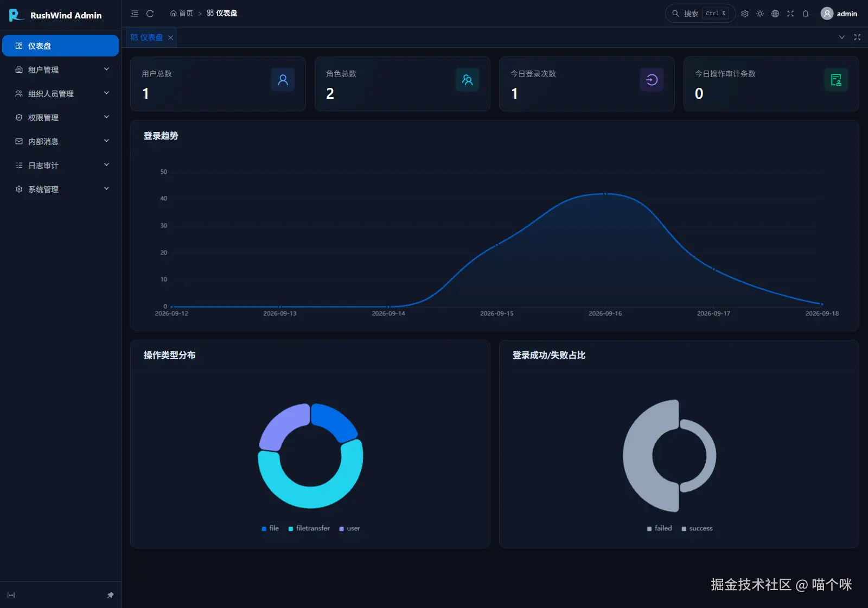Maximize tab content via tab bar expand icon

(857, 37)
